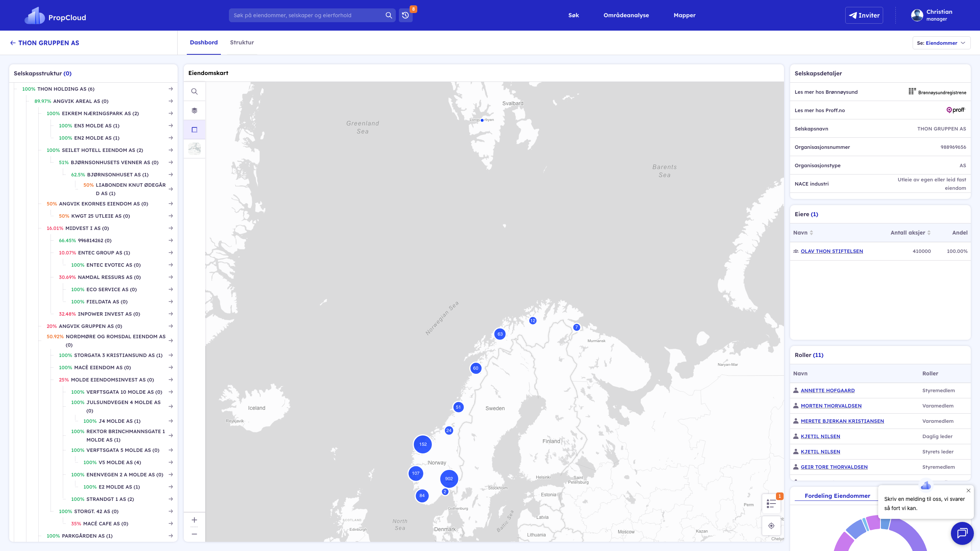
Task: Open the arrow for PARKGÅRDEN AS
Action: [171, 536]
